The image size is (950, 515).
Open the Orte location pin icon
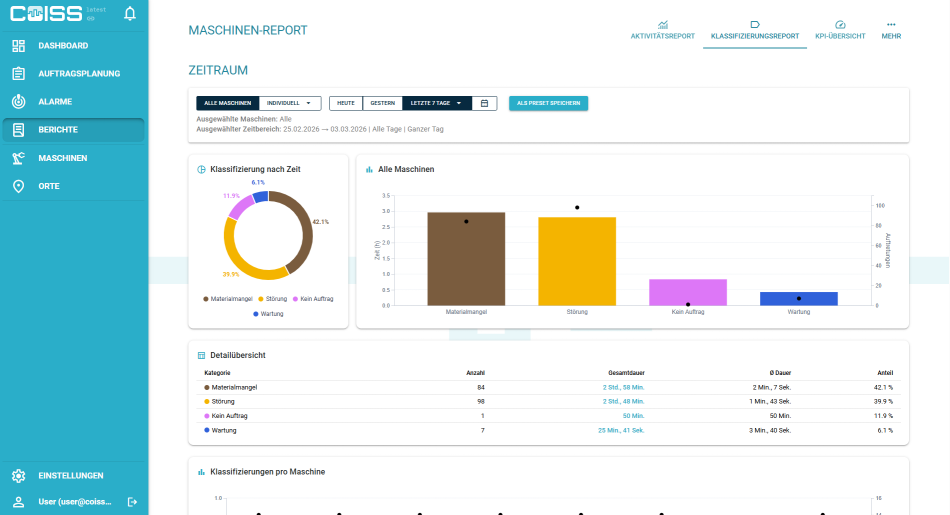19,186
